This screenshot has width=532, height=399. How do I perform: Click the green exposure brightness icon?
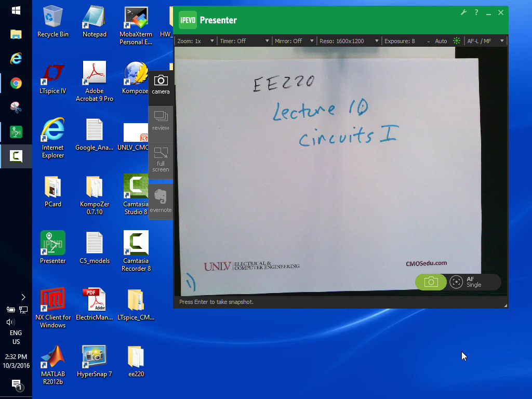click(x=457, y=41)
